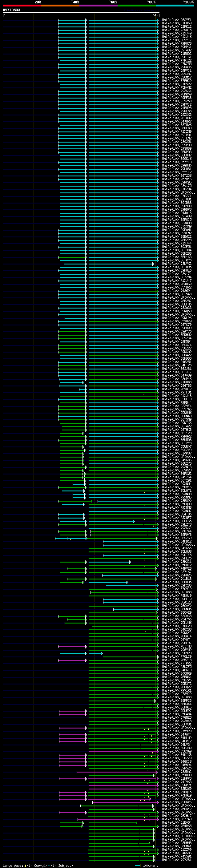The height and width of the screenshot is (868, 197).
Task: Select the UniRef100_Q9ZSK4 label
Action: pos(177,91)
